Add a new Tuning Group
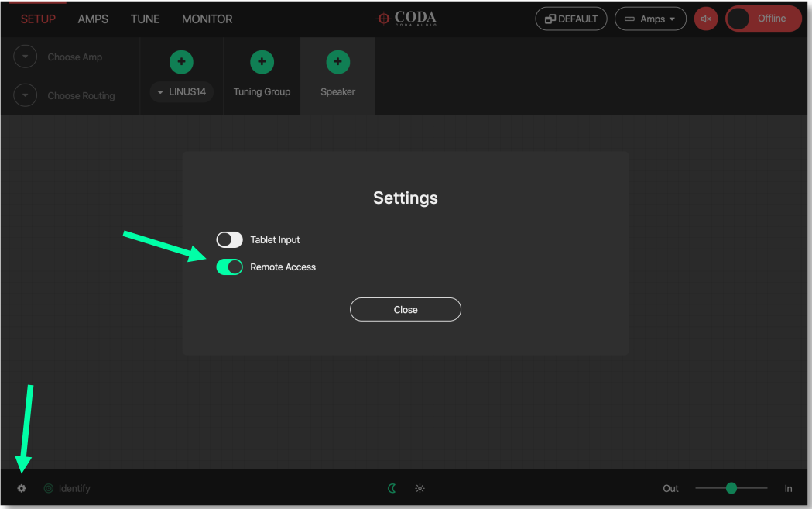Screen dimensions: 812x509 pyautogui.click(x=262, y=62)
